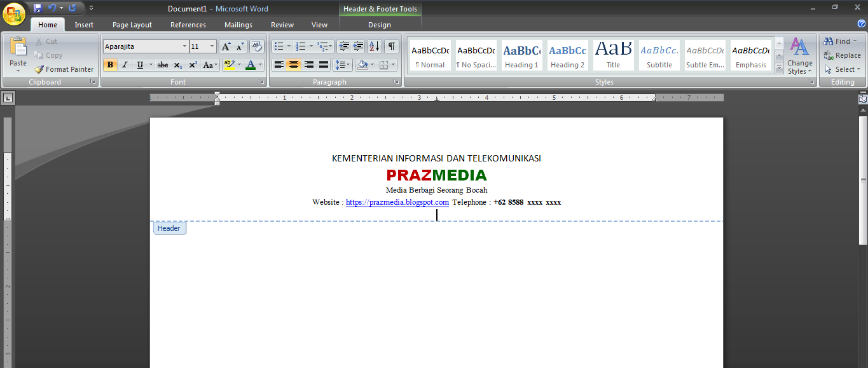868x368 pixels.
Task: Decrease the paragraph indent
Action: click(x=344, y=46)
